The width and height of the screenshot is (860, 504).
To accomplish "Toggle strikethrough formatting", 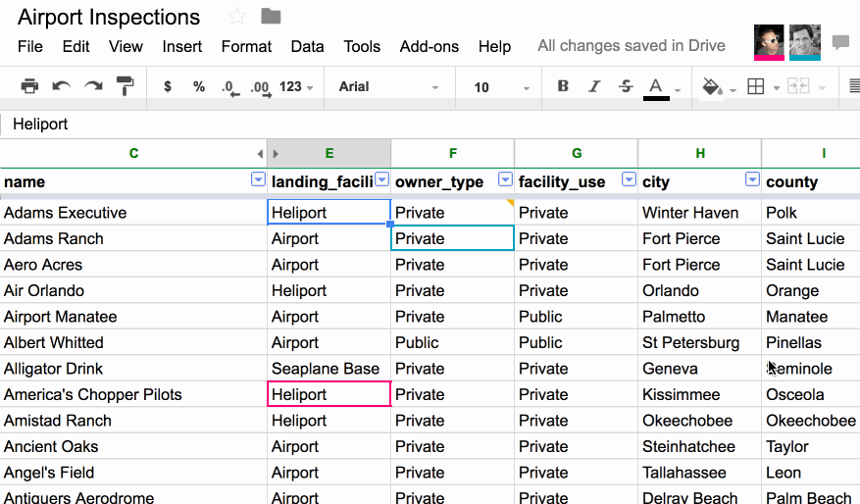I will point(626,86).
